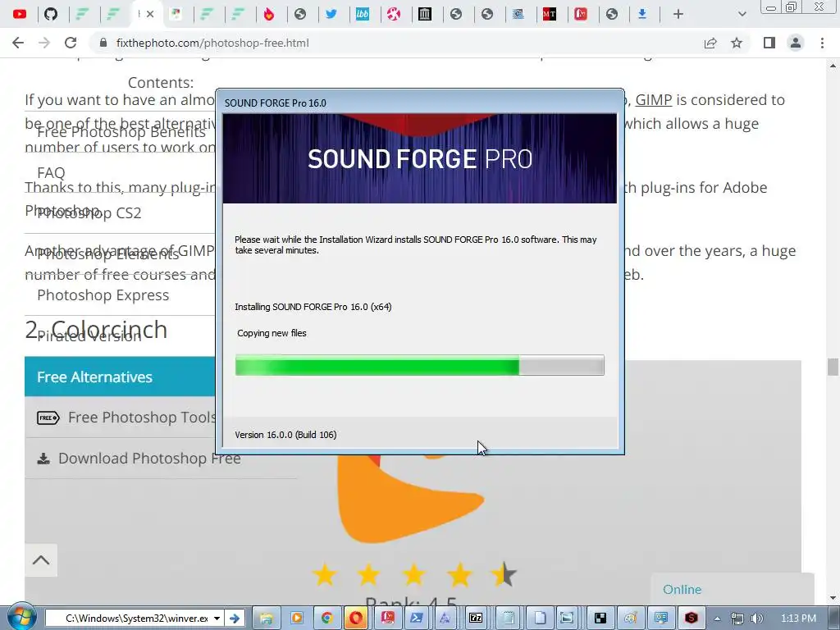
Task: Open the Online chat widget
Action: 732,589
